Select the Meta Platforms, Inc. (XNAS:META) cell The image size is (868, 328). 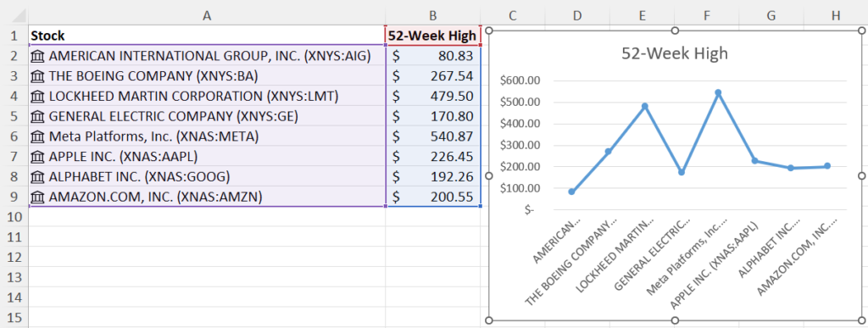(207, 136)
